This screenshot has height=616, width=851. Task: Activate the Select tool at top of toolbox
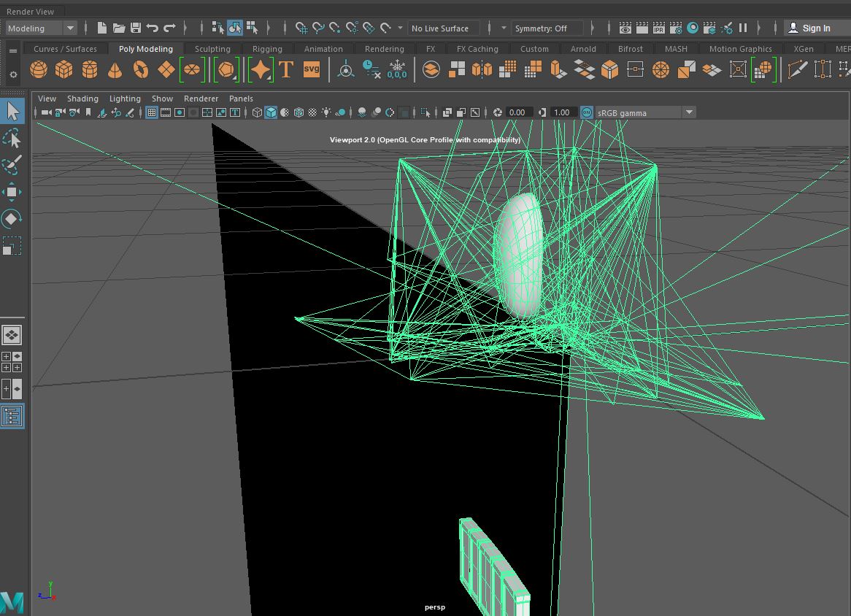pos(12,111)
